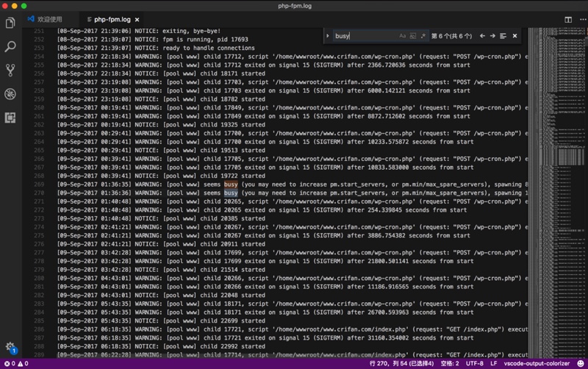Open the Source Control view
The width and height of the screenshot is (588, 369).
[x=10, y=70]
